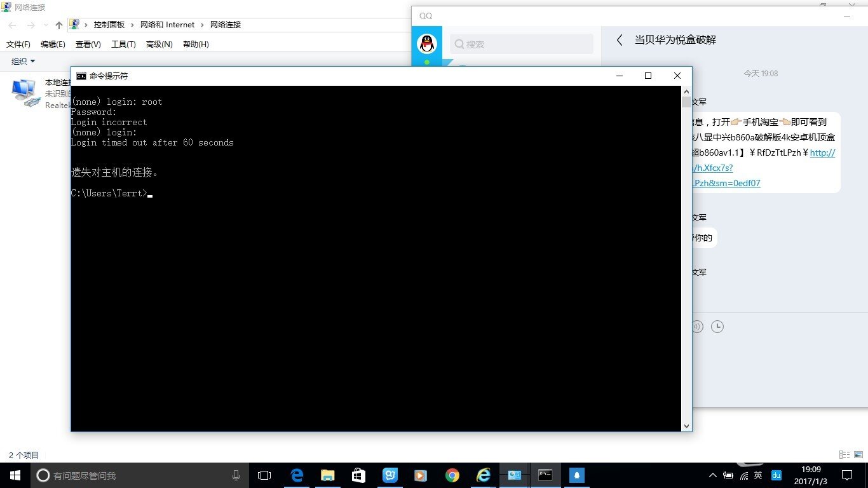Image resolution: width=868 pixels, height=488 pixels.
Task: Click the Baidu du tray icon
Action: tap(776, 475)
